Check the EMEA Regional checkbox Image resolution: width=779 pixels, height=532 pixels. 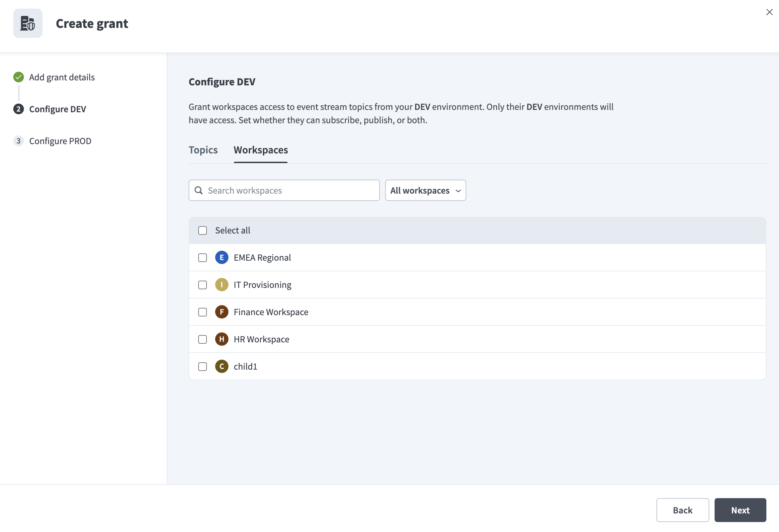point(203,258)
